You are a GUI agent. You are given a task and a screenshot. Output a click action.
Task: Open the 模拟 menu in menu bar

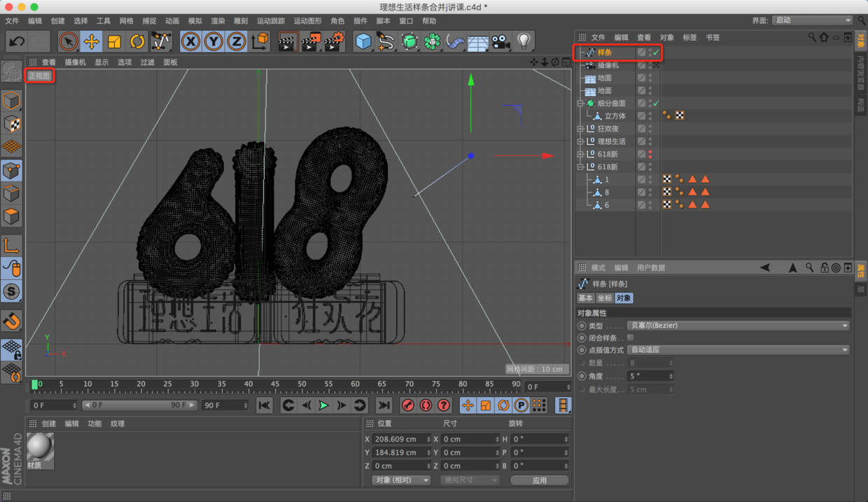pyautogui.click(x=195, y=21)
